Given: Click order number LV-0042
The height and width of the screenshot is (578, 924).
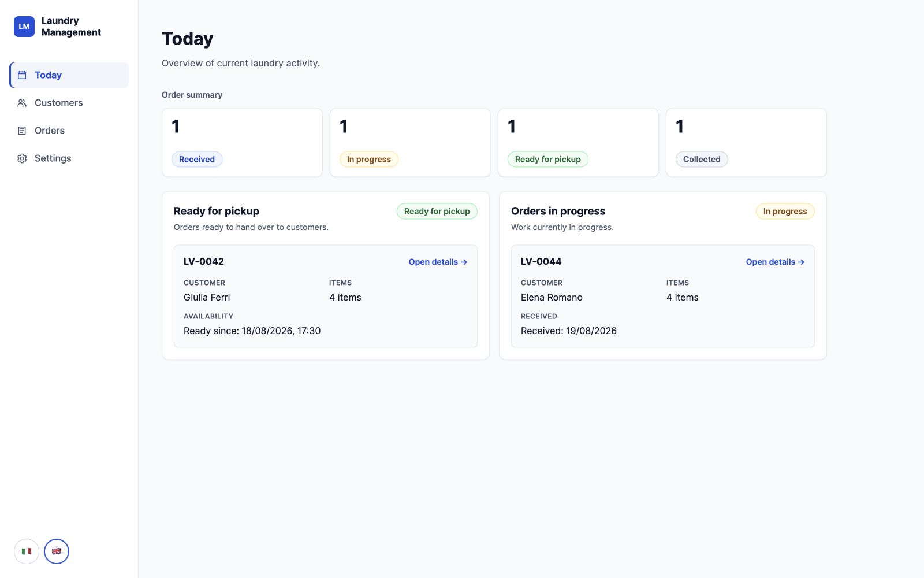Looking at the screenshot, I should click(x=204, y=261).
